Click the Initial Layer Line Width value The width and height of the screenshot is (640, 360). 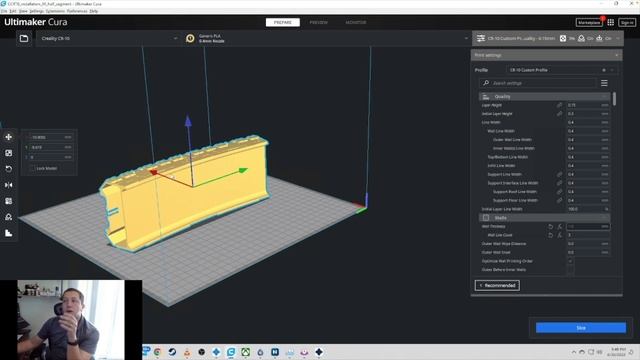588,209
